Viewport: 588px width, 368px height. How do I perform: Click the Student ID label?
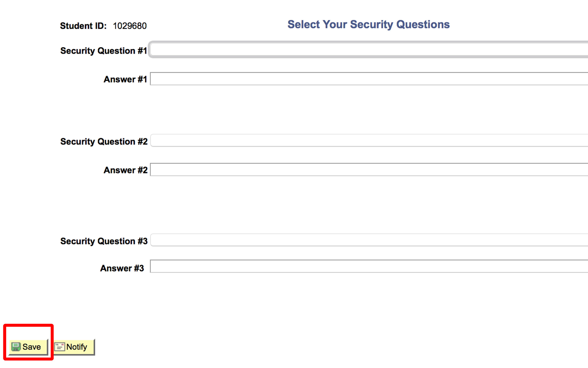83,26
